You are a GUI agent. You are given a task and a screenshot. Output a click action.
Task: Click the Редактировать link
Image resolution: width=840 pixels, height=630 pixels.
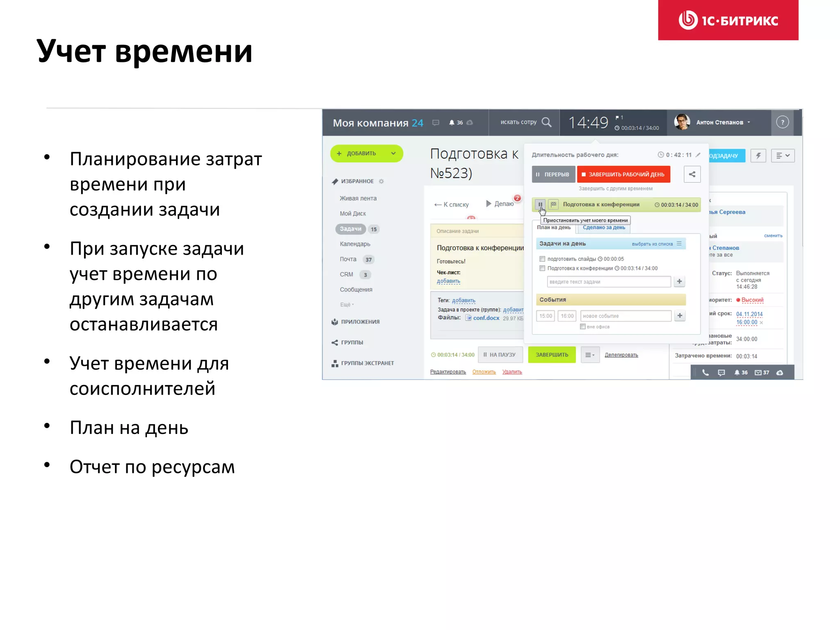tap(448, 372)
